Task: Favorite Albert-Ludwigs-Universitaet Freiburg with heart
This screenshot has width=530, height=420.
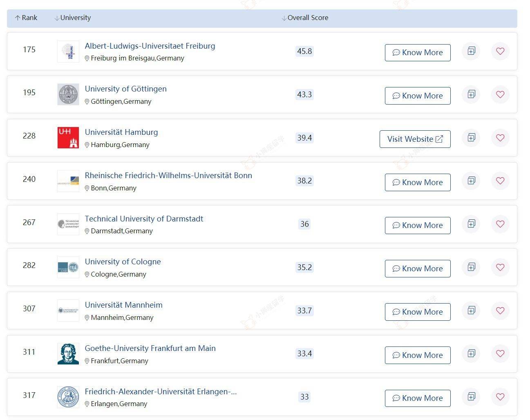Action: click(500, 51)
